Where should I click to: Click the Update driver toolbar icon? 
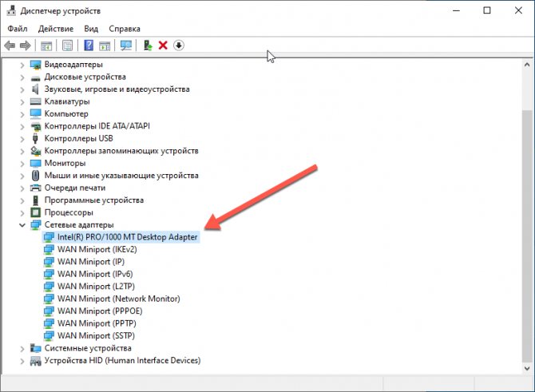pyautogui.click(x=148, y=46)
